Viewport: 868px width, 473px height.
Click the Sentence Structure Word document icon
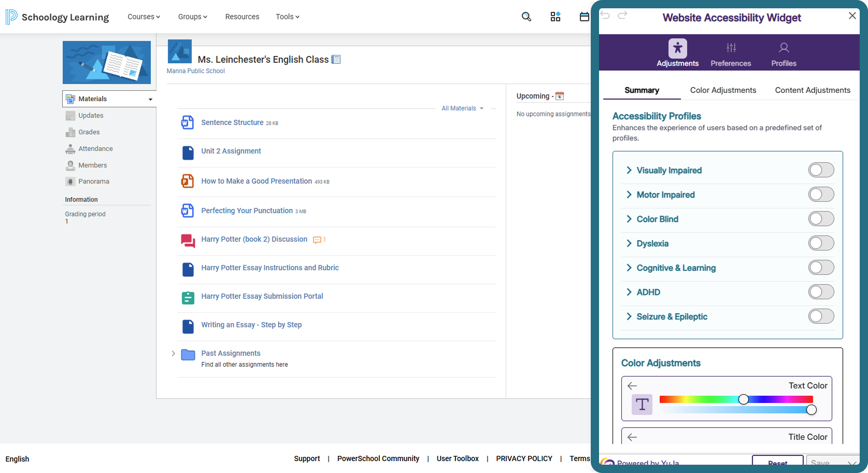187,122
